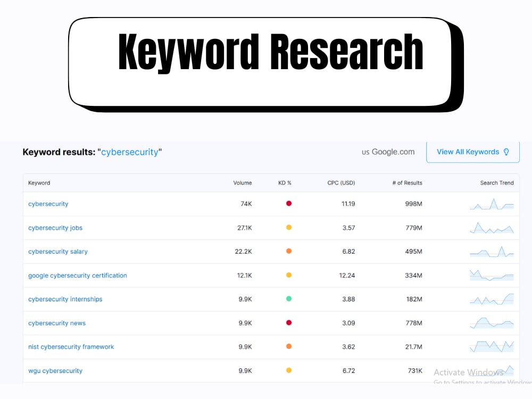Click the Keyword column header
532x399 pixels.
coord(39,183)
